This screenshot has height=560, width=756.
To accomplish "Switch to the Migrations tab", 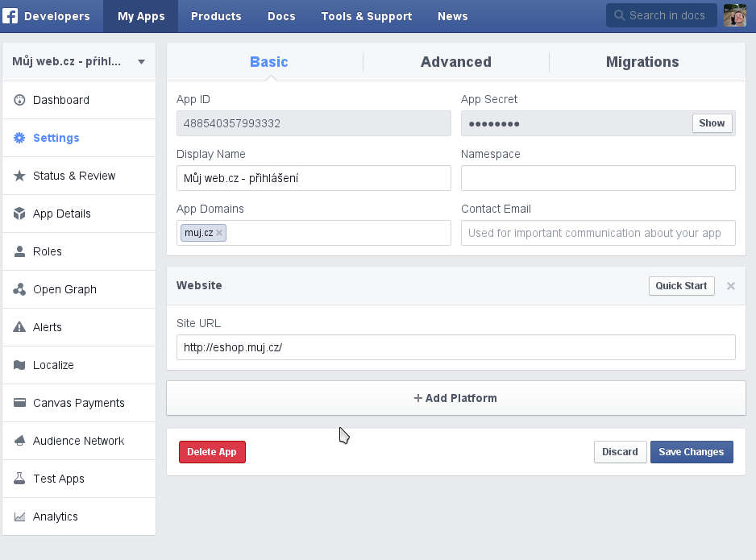I will coord(642,62).
